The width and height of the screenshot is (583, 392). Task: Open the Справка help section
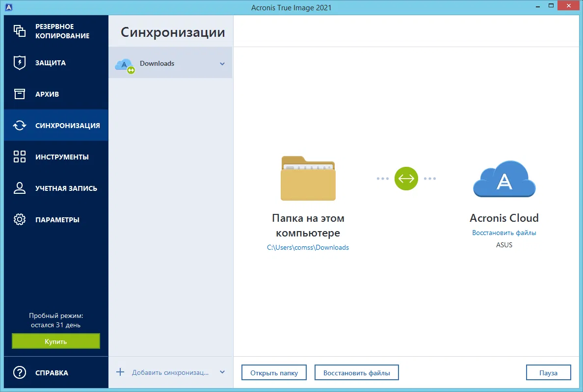(x=56, y=373)
